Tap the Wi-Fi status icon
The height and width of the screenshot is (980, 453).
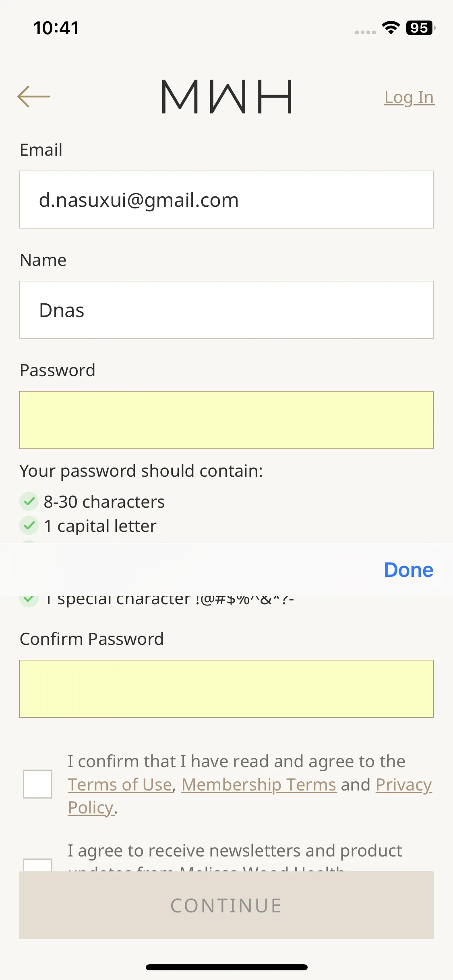(391, 28)
